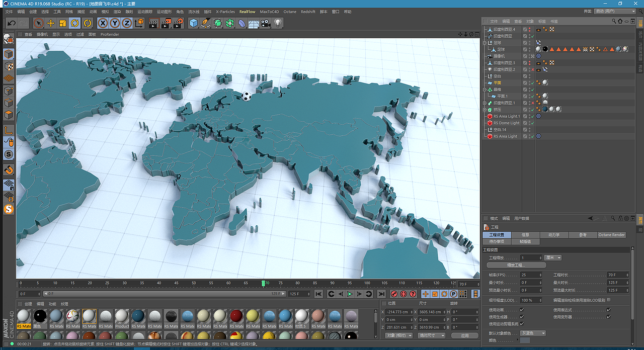The height and width of the screenshot is (350, 644).
Task: Toggle Y axis lock
Action: [115, 23]
